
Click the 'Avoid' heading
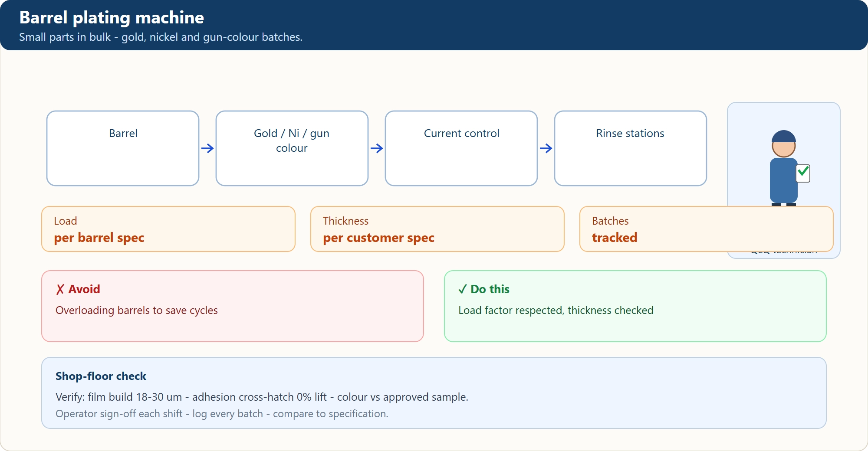click(84, 289)
